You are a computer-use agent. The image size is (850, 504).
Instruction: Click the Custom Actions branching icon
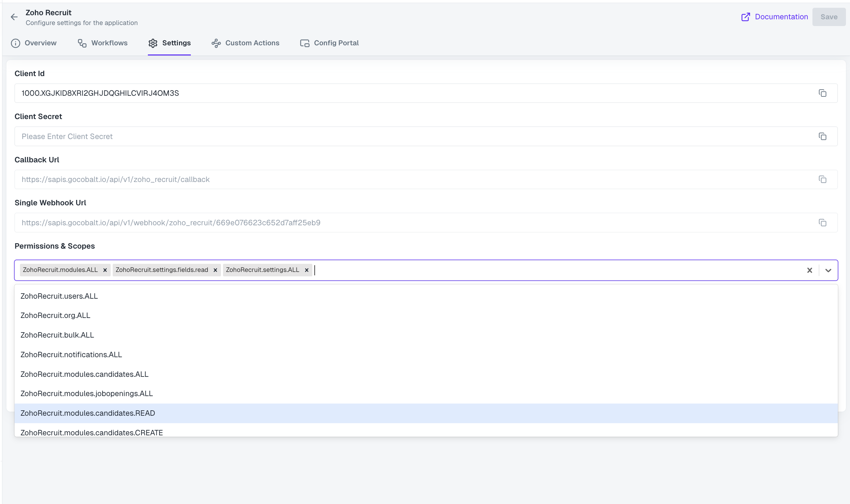(216, 43)
